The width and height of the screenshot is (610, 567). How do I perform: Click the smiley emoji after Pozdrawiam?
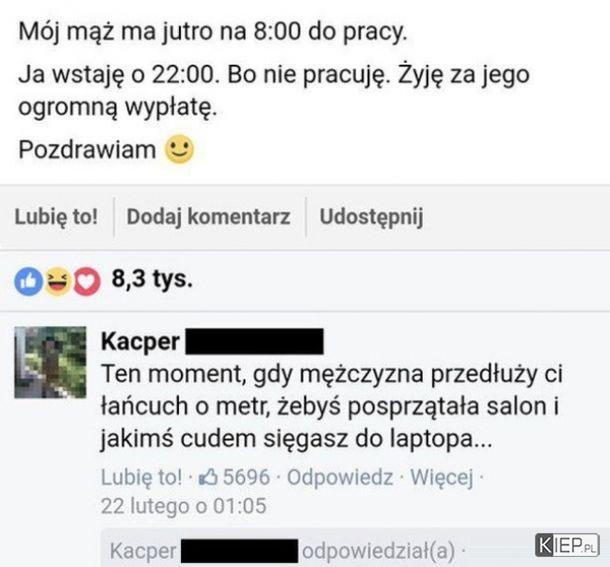pyautogui.click(x=179, y=149)
